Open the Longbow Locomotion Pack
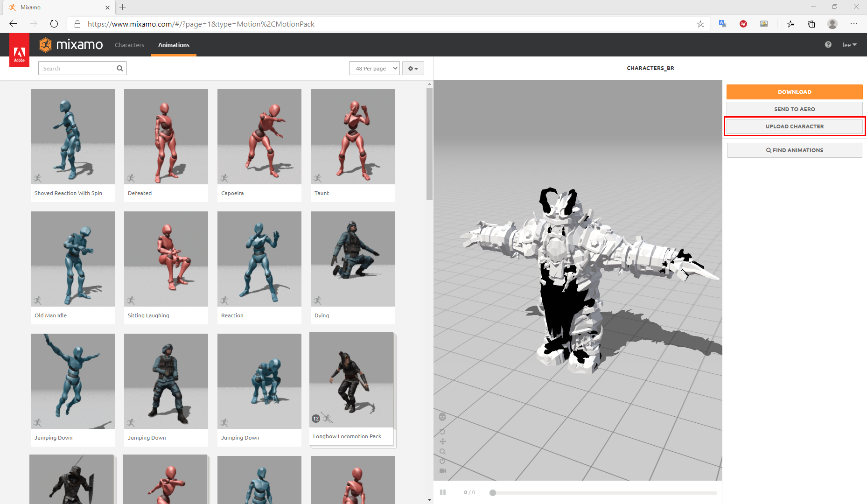The height and width of the screenshot is (504, 867). [x=352, y=389]
